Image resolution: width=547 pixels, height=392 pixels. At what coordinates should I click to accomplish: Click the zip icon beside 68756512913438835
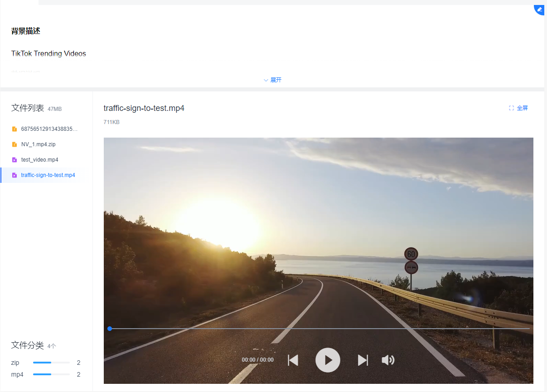pos(15,129)
